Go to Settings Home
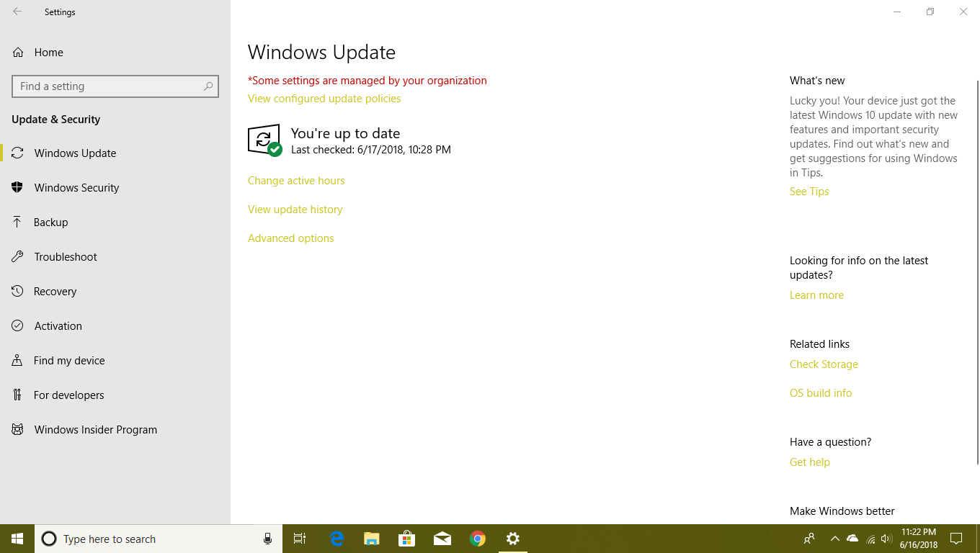This screenshot has height=553, width=980. point(48,52)
